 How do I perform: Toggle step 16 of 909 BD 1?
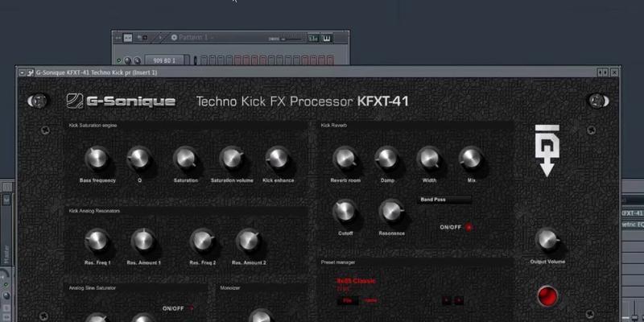click(331, 60)
